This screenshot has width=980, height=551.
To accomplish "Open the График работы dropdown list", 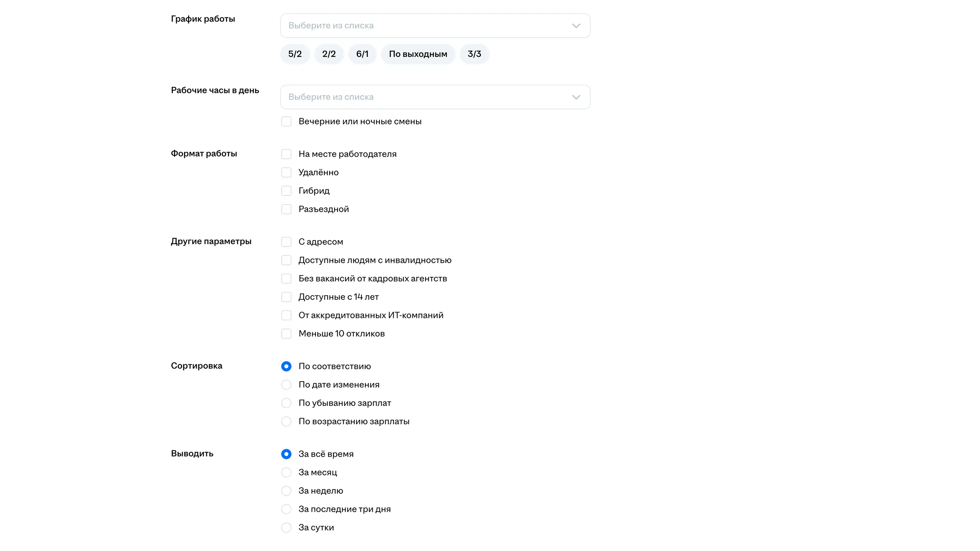I will [x=435, y=26].
